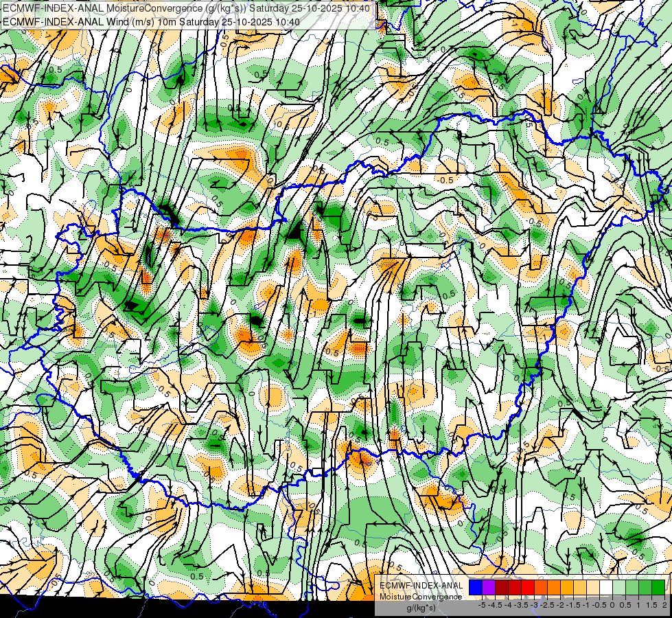Screen dimensions: 672x618
Task: Click the pale legend swatch between -1 and -0.5
Action: (593, 587)
